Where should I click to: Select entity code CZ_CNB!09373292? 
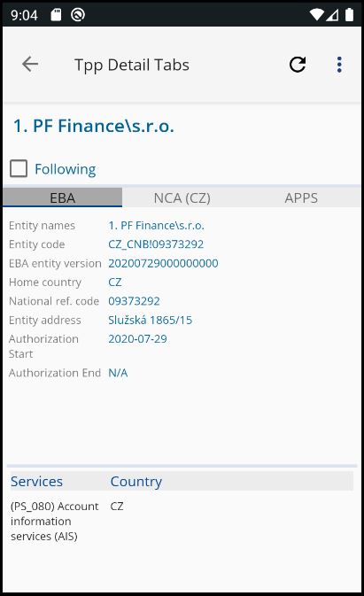click(156, 244)
